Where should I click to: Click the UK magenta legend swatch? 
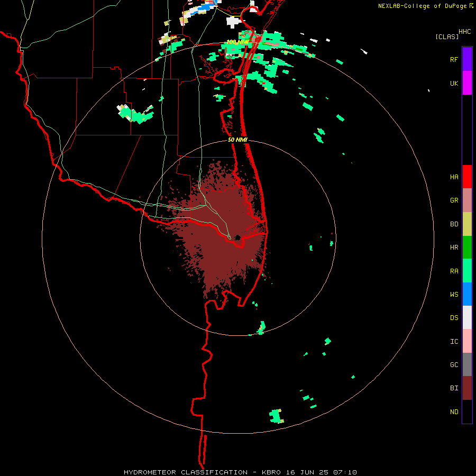[467, 83]
